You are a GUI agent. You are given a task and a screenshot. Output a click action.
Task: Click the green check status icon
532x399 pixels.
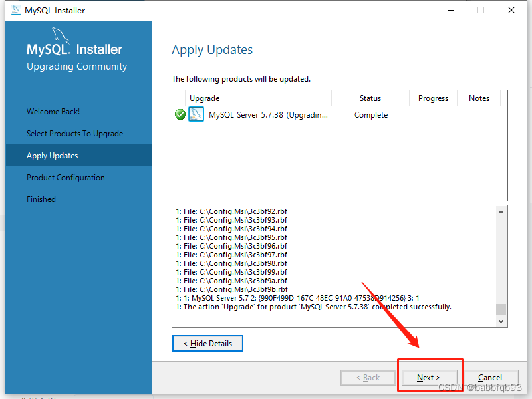coord(180,114)
